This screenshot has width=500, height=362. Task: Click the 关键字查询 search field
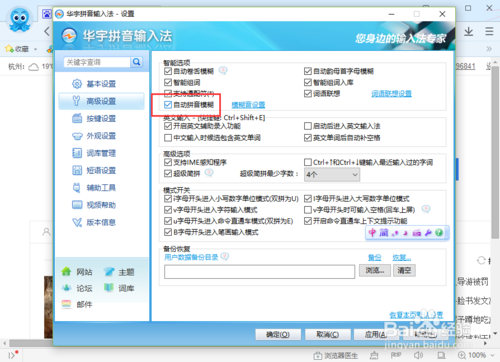coord(97,62)
